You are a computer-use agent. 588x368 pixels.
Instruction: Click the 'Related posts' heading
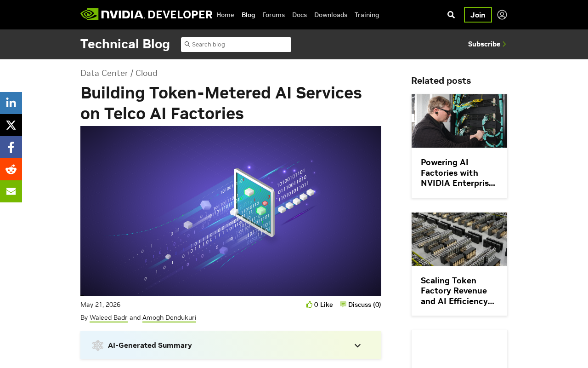click(x=441, y=80)
